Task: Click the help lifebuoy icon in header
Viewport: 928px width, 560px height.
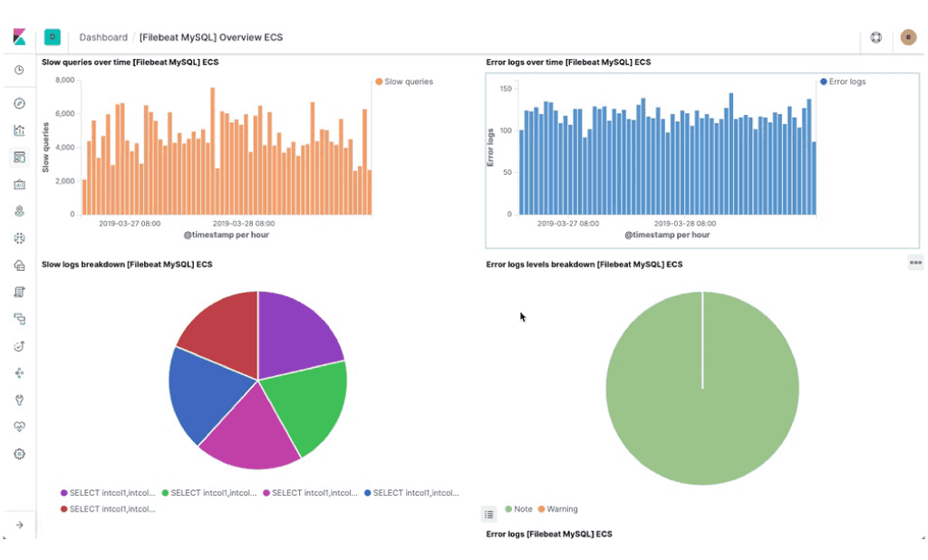Action: [x=875, y=37]
